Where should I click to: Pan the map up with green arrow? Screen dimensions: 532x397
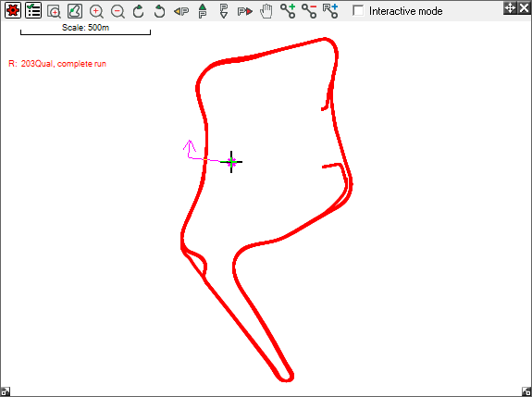[203, 11]
